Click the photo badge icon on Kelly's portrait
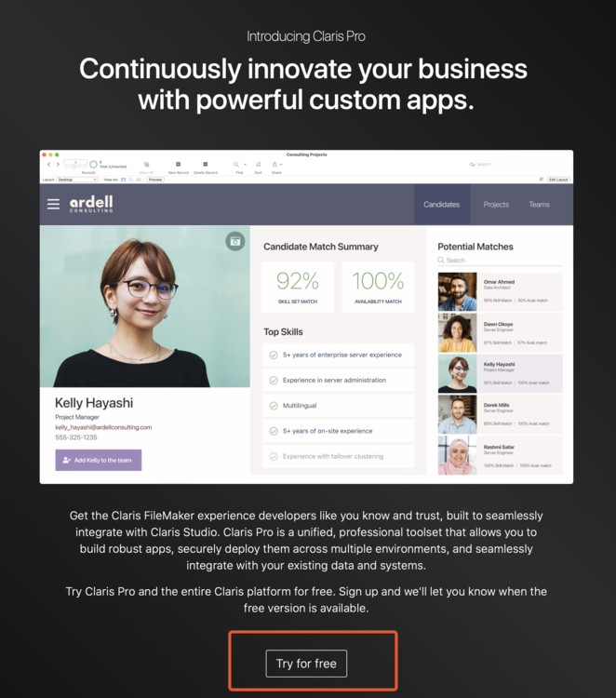The image size is (616, 698). (235, 241)
